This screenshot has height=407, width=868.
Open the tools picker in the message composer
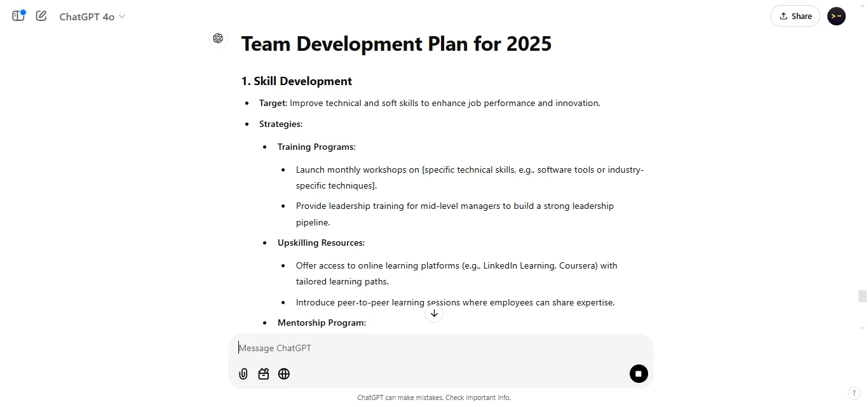tap(264, 374)
